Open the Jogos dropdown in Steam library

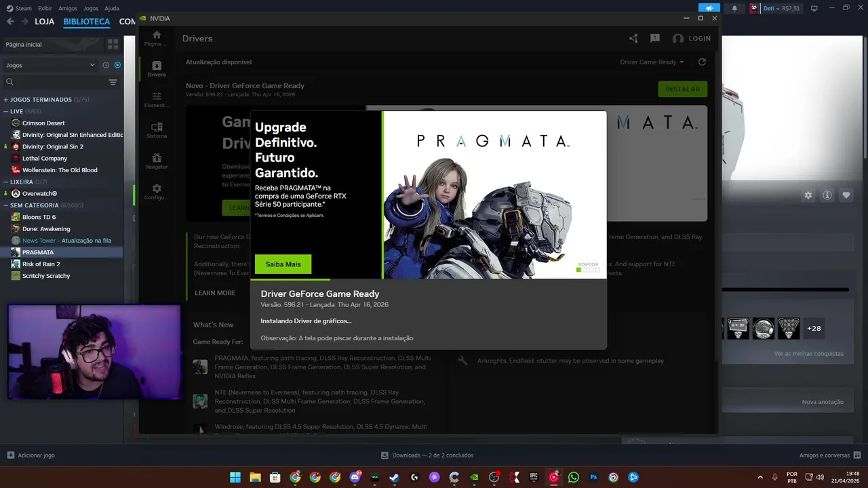[x=51, y=65]
